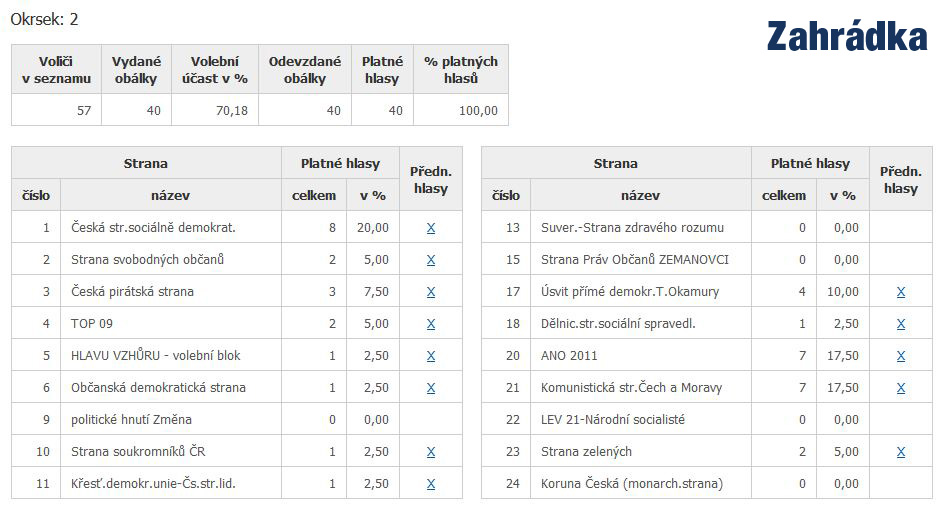Open preferential votes X for Úsvit přímé demokr.T.Okamury
This screenshot has width=945, height=514.
tap(901, 292)
